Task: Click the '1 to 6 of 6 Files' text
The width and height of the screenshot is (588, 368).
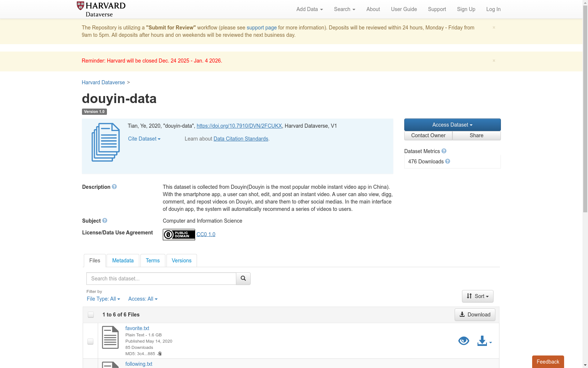Action: (121, 315)
